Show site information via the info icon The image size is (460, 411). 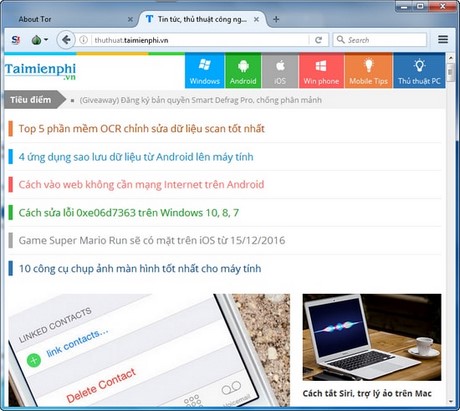coord(83,40)
